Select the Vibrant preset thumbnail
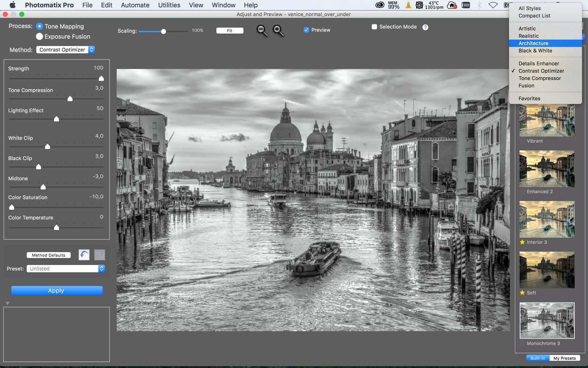 547,121
